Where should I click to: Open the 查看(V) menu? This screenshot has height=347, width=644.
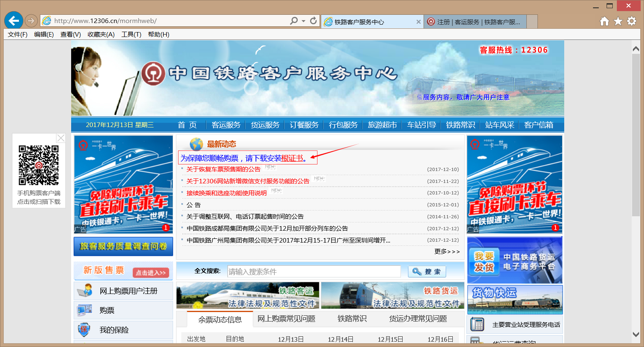[x=71, y=35]
